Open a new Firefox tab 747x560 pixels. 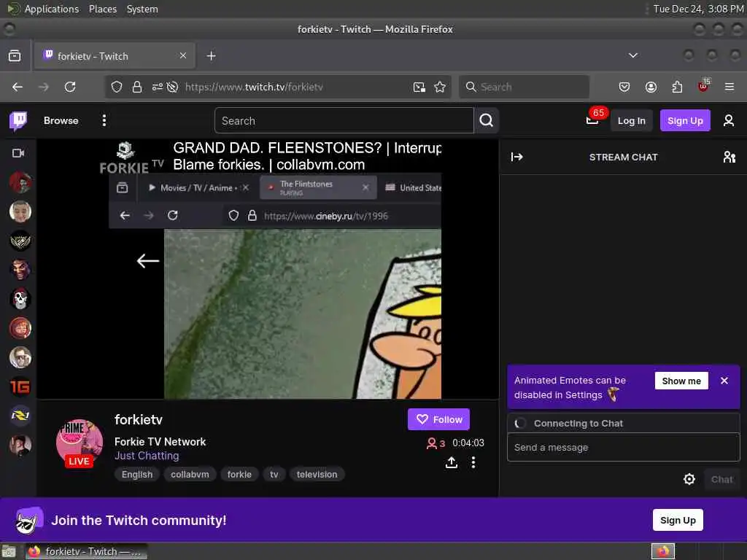tap(211, 55)
